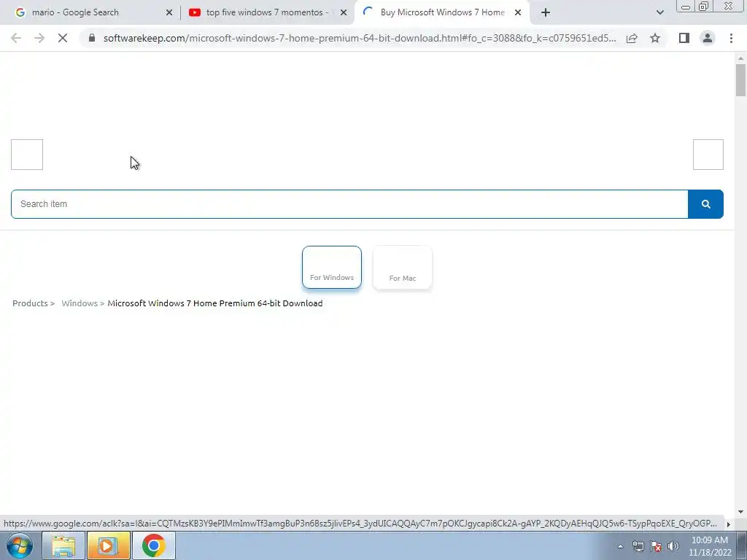This screenshot has height=560, width=747.
Task: Click the browser forward arrow
Action: (39, 38)
